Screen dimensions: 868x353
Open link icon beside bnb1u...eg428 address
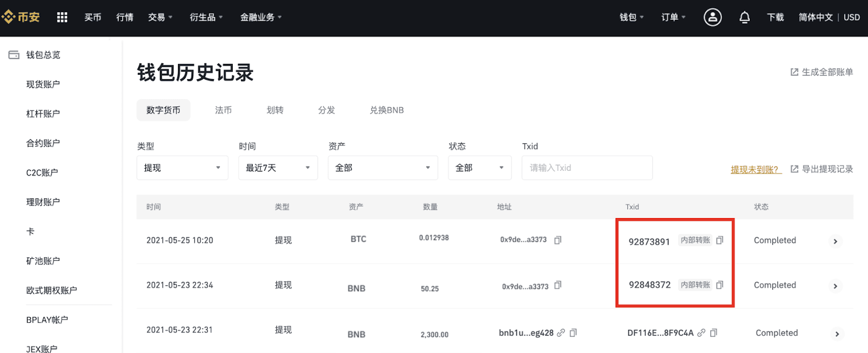tap(561, 333)
